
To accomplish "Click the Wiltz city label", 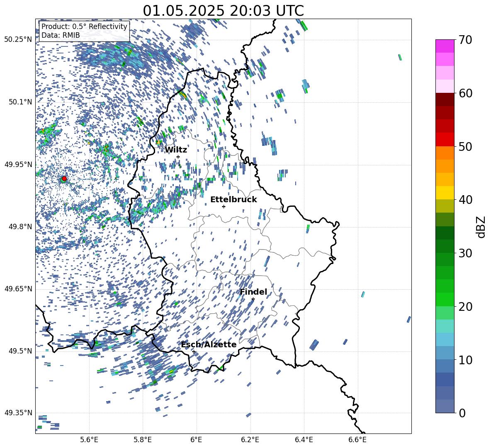I will [x=176, y=150].
